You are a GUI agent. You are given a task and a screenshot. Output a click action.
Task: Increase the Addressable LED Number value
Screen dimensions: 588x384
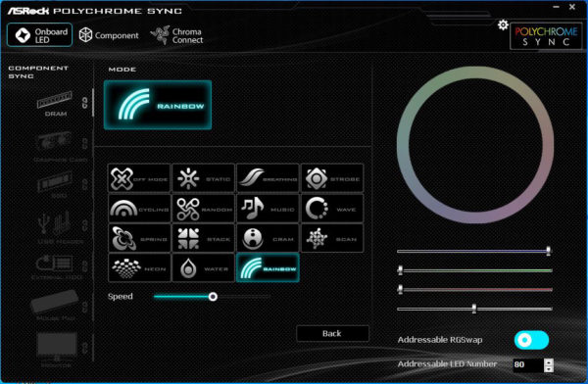[x=549, y=361]
